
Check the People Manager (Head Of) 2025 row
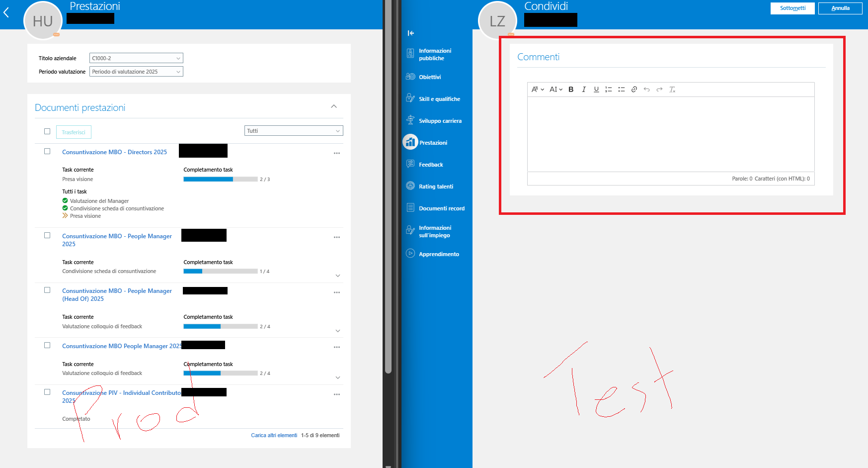pyautogui.click(x=47, y=290)
